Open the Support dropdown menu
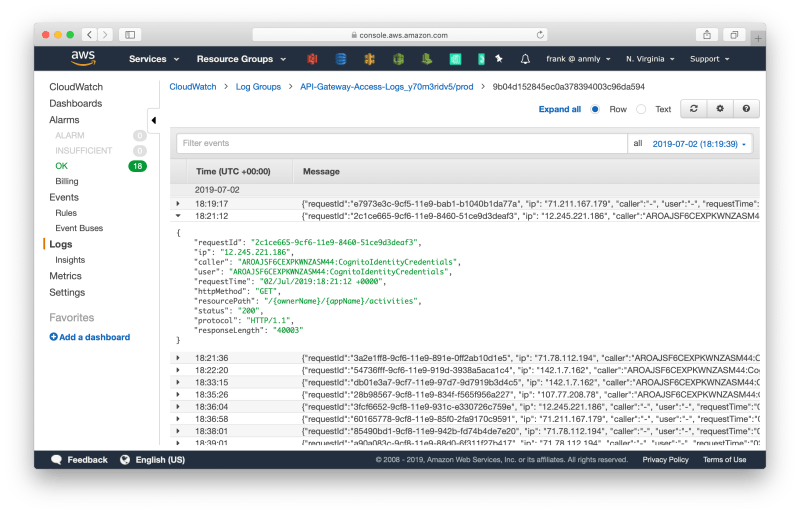The image size is (800, 514). (709, 59)
